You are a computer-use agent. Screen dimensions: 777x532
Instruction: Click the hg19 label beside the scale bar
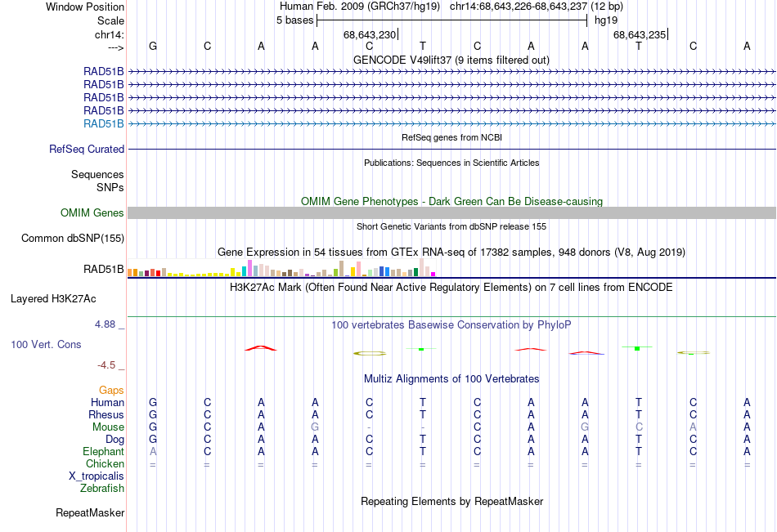[606, 20]
